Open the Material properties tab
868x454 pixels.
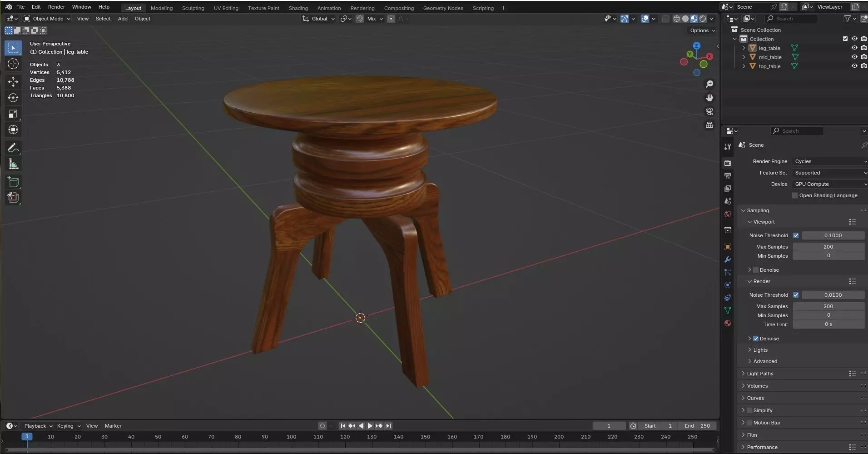(728, 323)
